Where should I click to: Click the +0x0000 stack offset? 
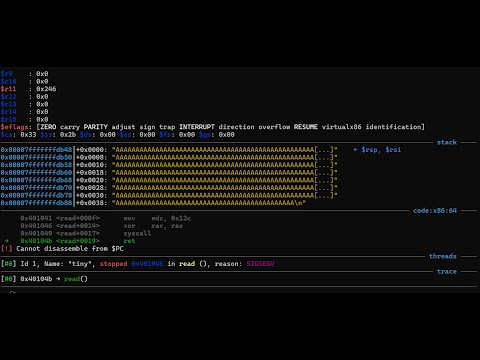[x=90, y=150]
